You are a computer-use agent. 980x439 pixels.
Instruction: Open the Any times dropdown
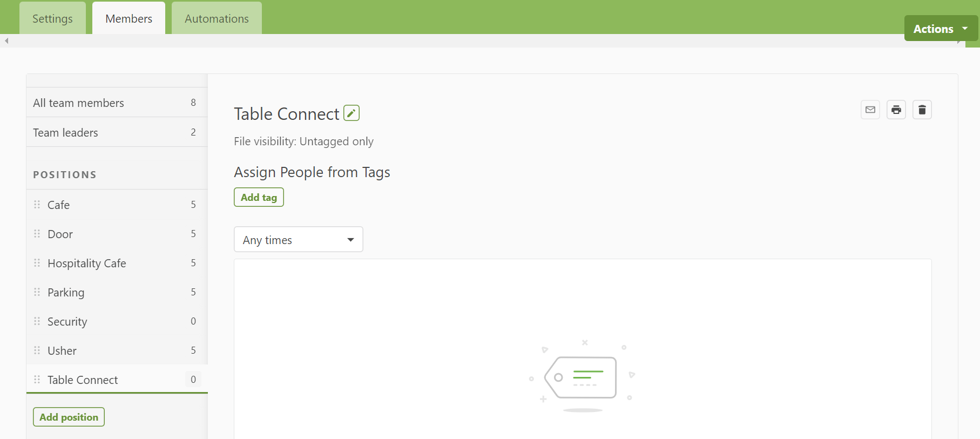[x=298, y=240]
